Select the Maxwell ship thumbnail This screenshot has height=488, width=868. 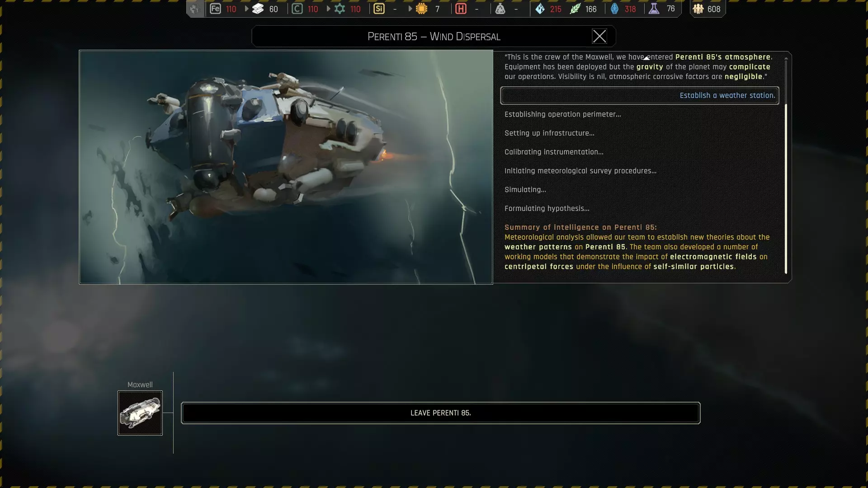pos(140,413)
